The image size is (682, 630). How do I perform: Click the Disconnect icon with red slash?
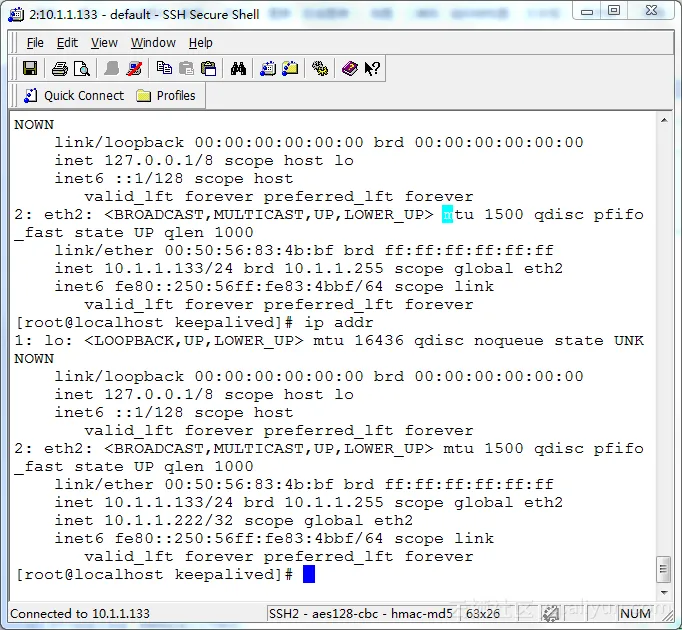134,68
